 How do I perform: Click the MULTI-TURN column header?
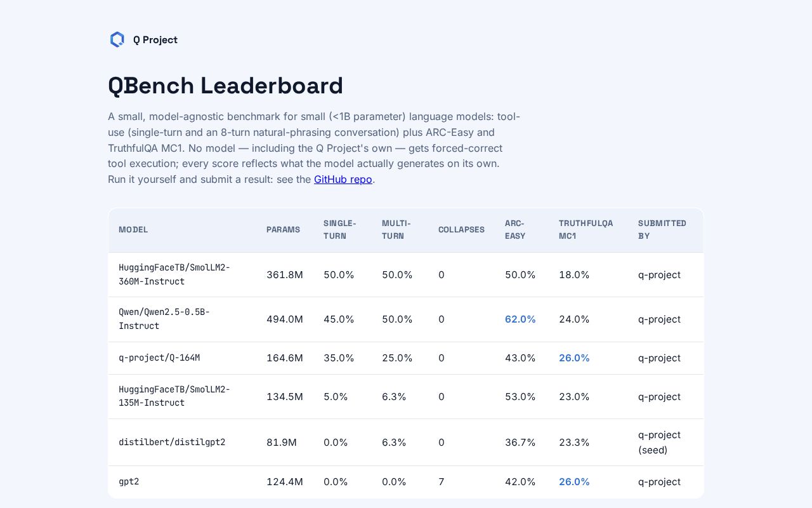[x=396, y=230]
